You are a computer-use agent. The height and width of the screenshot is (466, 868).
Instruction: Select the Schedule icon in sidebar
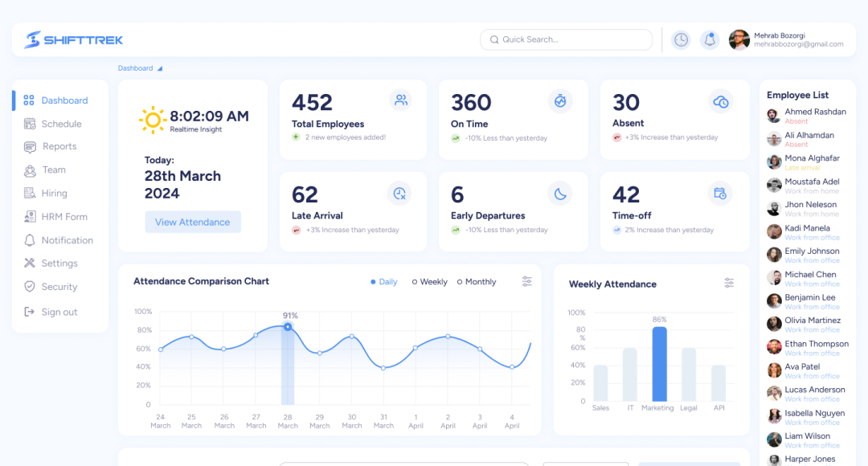29,123
